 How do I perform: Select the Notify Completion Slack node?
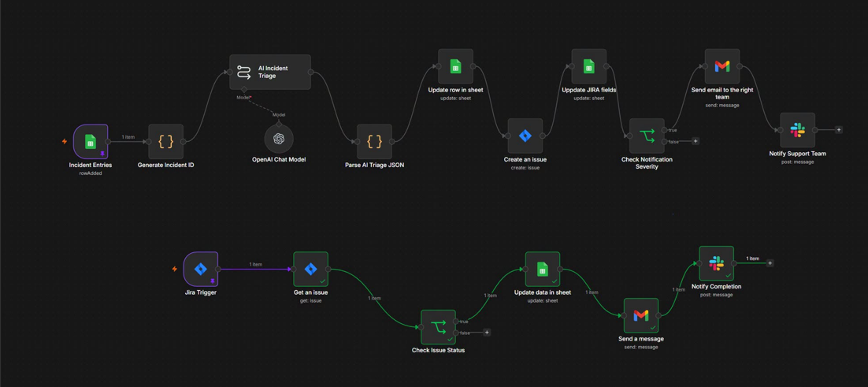[716, 263]
